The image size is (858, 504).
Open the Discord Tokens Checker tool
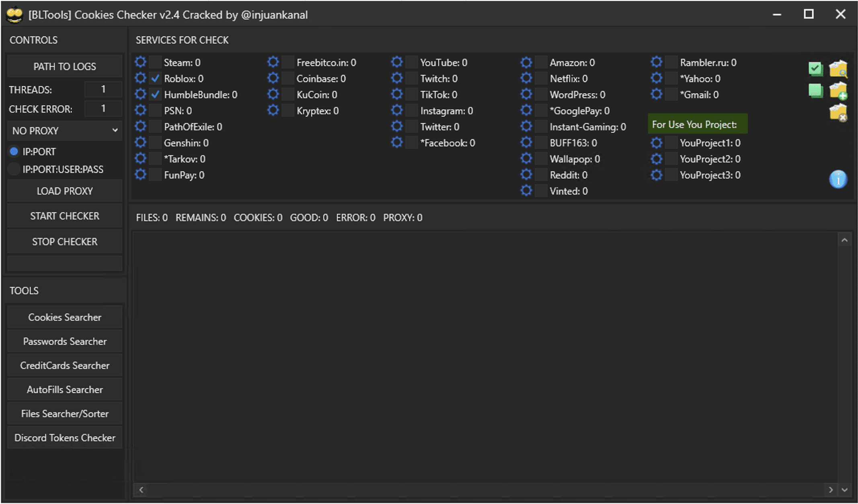click(65, 438)
